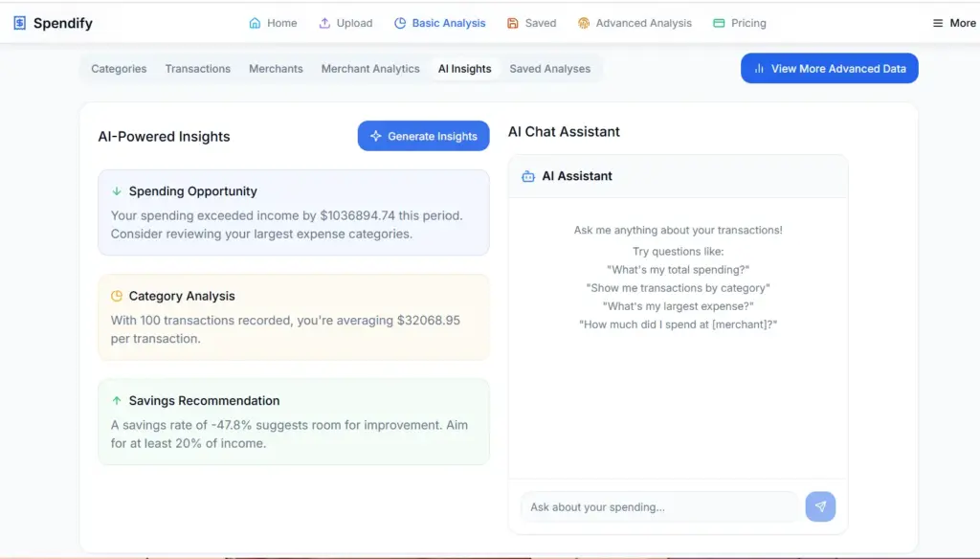Open the More menu

[x=952, y=22]
